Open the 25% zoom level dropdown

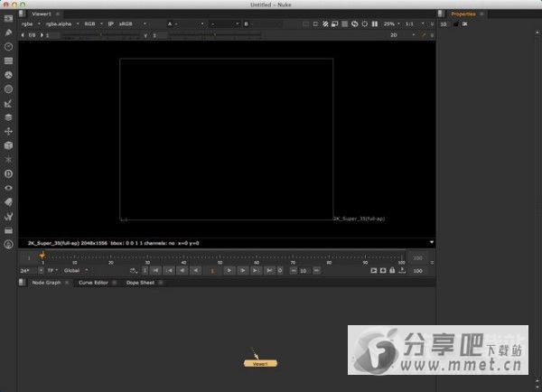coord(392,23)
